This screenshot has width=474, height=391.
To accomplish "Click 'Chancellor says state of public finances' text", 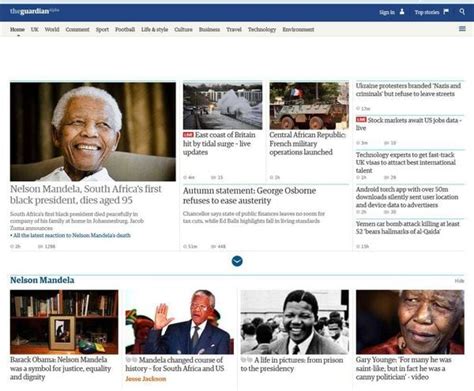I will (x=254, y=217).
